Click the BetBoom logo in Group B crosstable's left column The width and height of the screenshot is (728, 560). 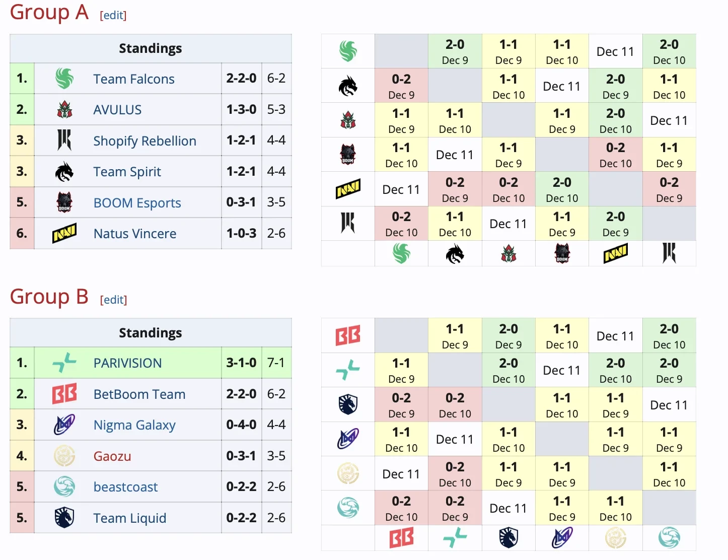pyautogui.click(x=348, y=335)
